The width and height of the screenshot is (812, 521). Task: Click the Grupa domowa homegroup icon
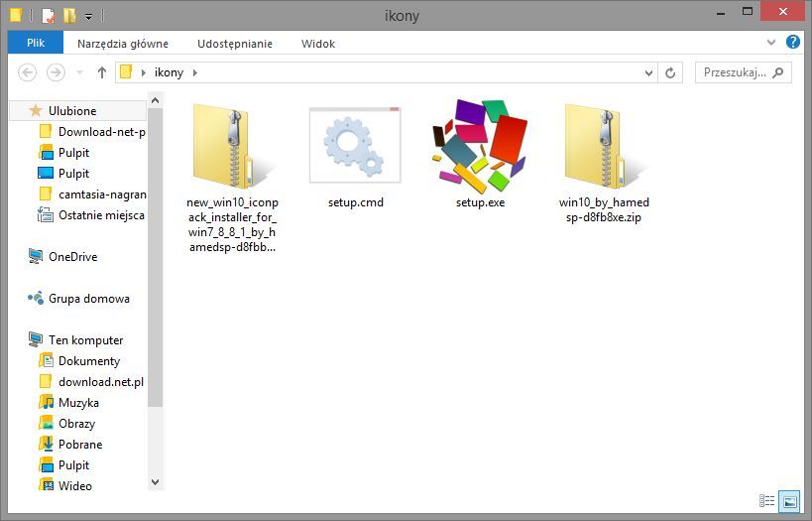[36, 298]
